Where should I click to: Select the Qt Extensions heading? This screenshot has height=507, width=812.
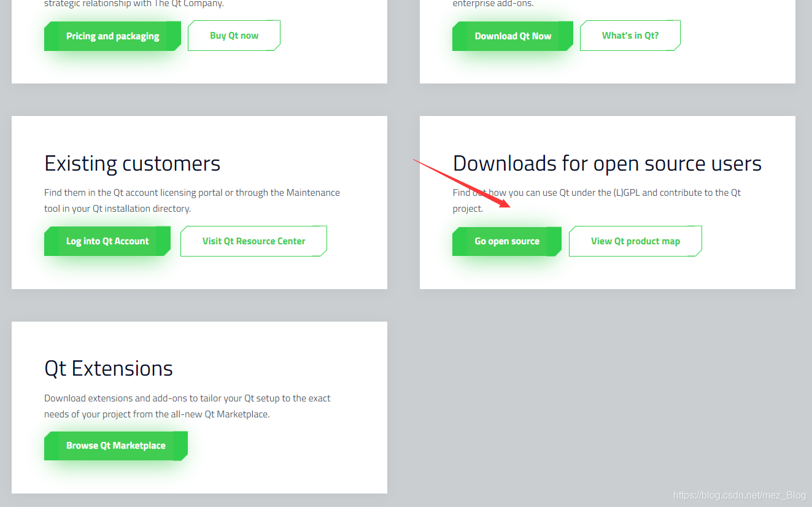point(109,368)
